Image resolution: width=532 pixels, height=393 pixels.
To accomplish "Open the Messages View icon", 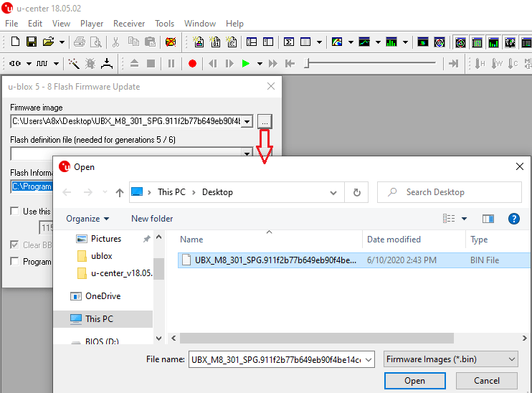I will 252,42.
